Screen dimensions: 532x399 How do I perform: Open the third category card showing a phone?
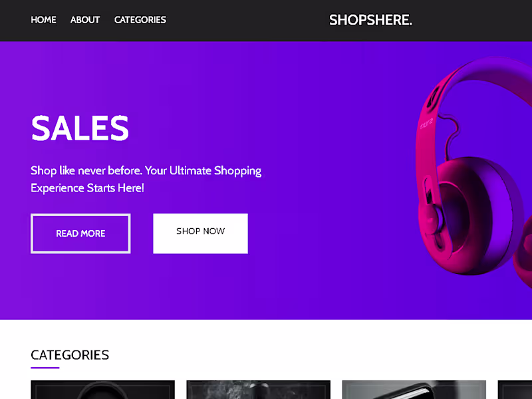click(414, 390)
